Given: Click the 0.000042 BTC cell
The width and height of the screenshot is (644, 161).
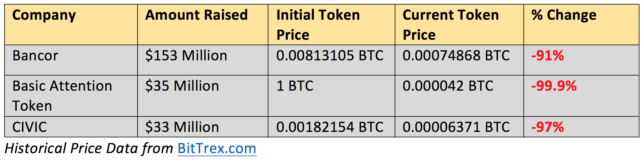Looking at the screenshot, I should tap(459, 96).
